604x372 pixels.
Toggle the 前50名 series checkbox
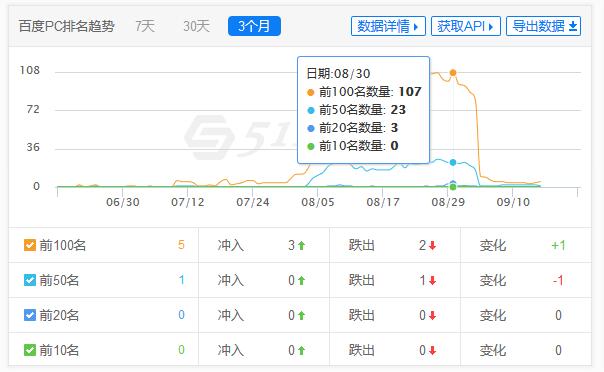click(x=30, y=280)
